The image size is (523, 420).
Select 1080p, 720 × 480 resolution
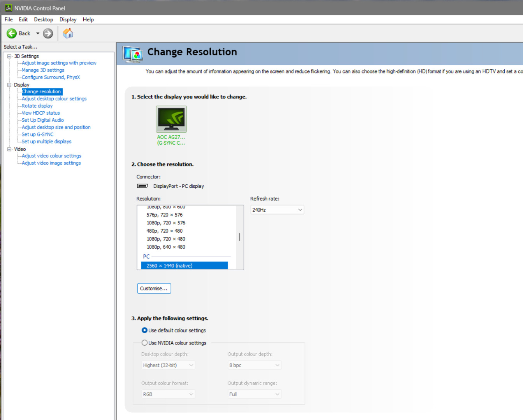166,239
